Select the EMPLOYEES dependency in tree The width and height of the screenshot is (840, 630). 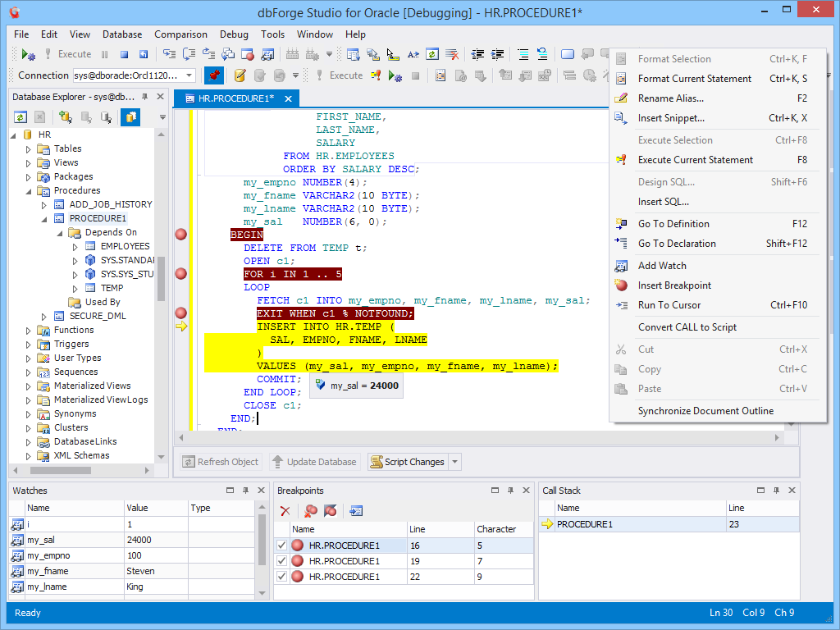point(126,246)
